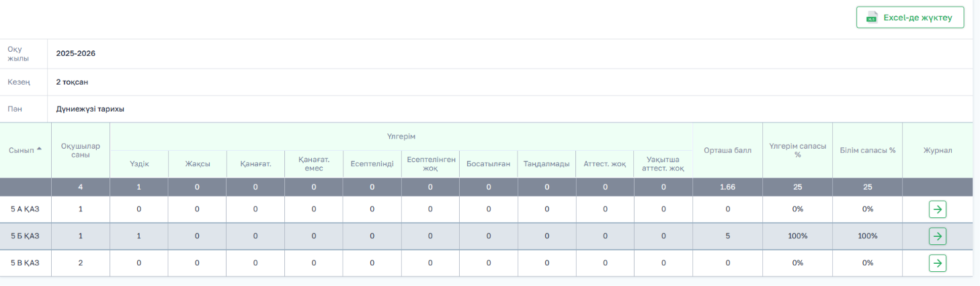This screenshot has height=286, width=980.
Task: Select the 5 А ҚАЗ class row
Action: coord(486,209)
